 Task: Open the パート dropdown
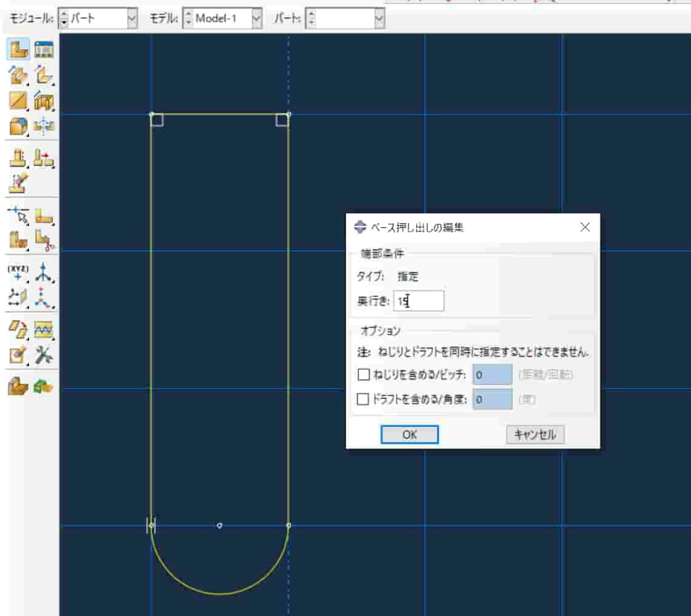point(379,19)
